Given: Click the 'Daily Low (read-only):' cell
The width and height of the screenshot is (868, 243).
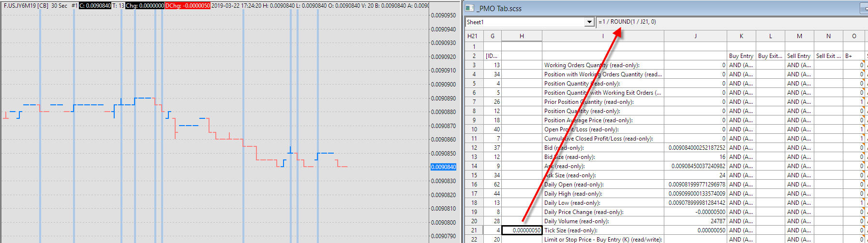Looking at the screenshot, I should click(x=603, y=203).
